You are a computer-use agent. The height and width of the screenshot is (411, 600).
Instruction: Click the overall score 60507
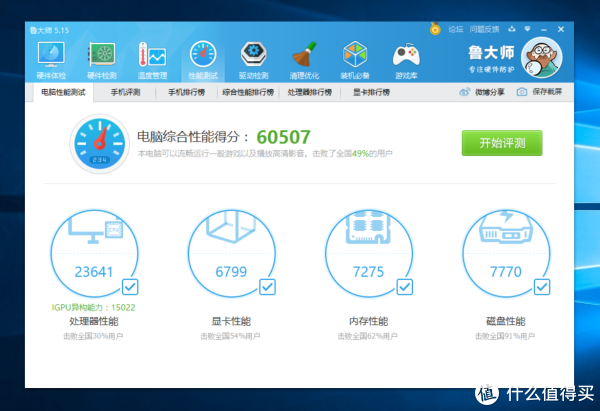tap(284, 137)
